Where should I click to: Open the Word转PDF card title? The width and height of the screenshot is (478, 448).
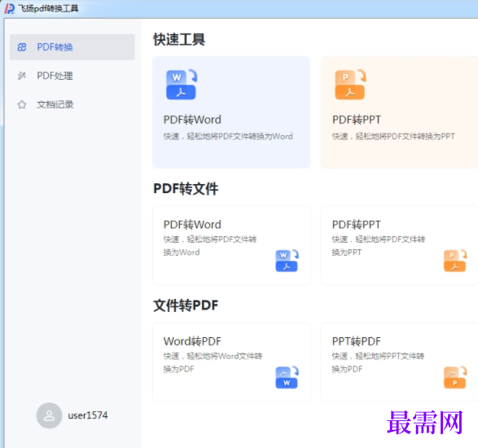[192, 341]
